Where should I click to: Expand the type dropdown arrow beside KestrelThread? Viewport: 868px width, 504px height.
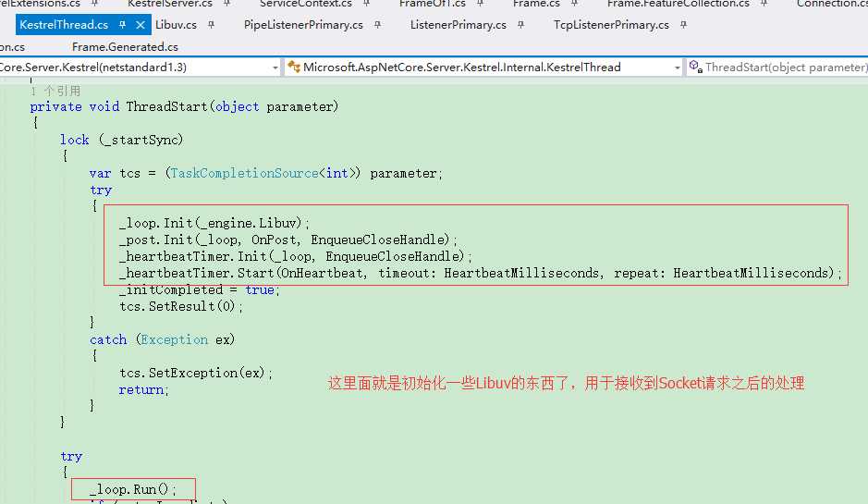coord(677,68)
